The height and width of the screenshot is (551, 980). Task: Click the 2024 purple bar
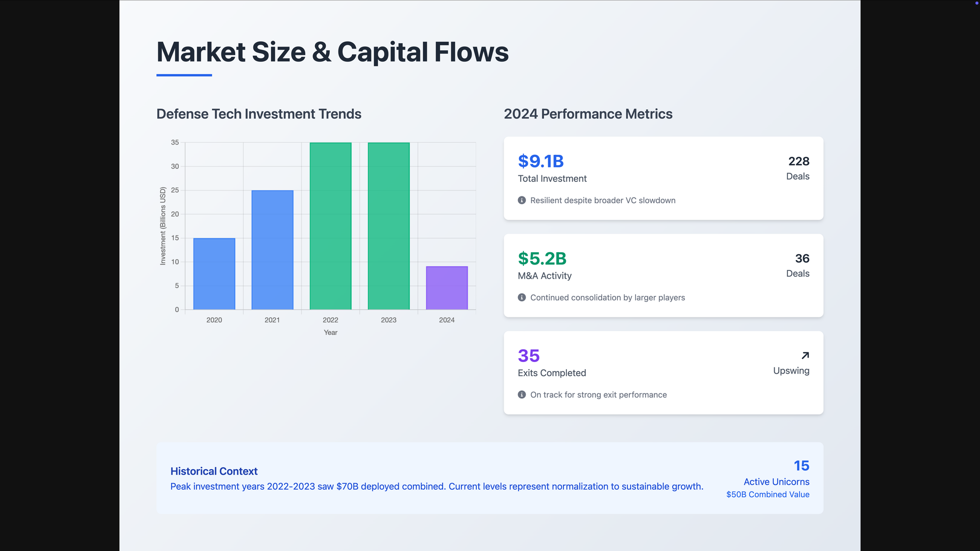point(447,288)
